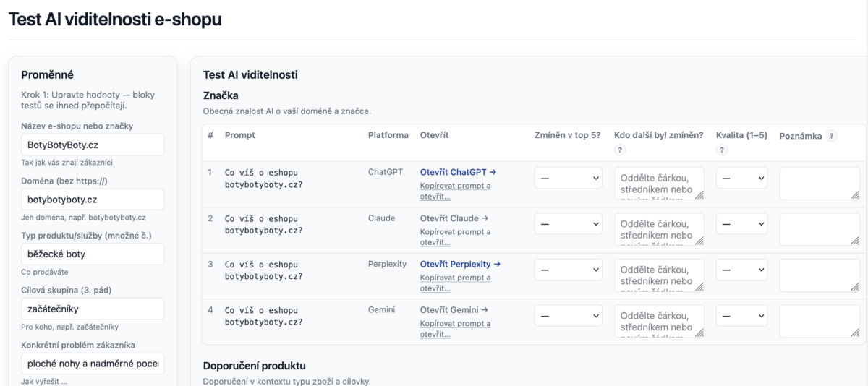The height and width of the screenshot is (386, 868).
Task: Focus the Cílová skupina field
Action: [93, 309]
